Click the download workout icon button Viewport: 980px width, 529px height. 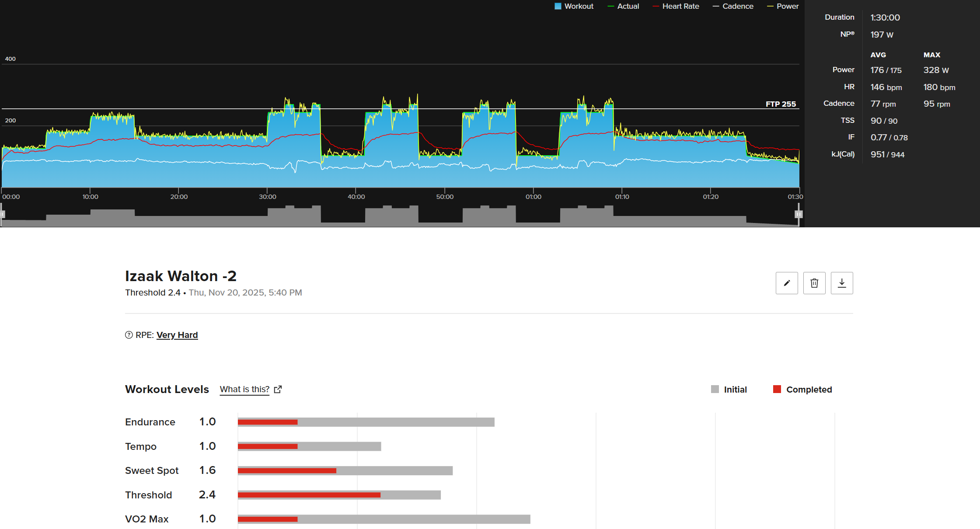click(x=842, y=283)
